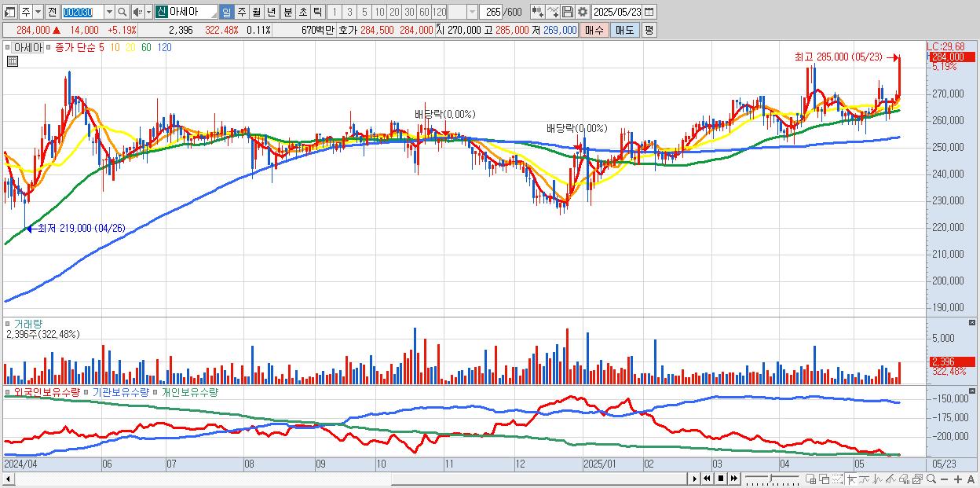
Task: Click the split chart layout icon
Action: [x=810, y=479]
